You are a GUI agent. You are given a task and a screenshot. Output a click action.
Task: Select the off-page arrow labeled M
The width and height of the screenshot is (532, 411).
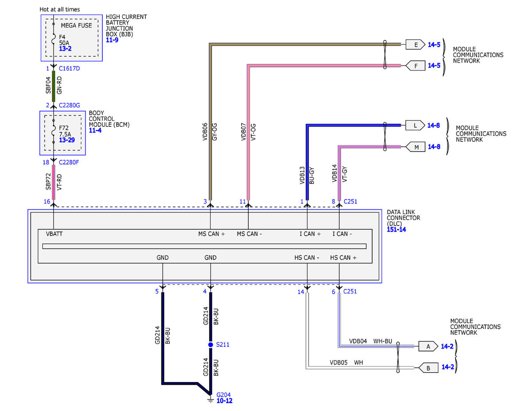point(415,147)
